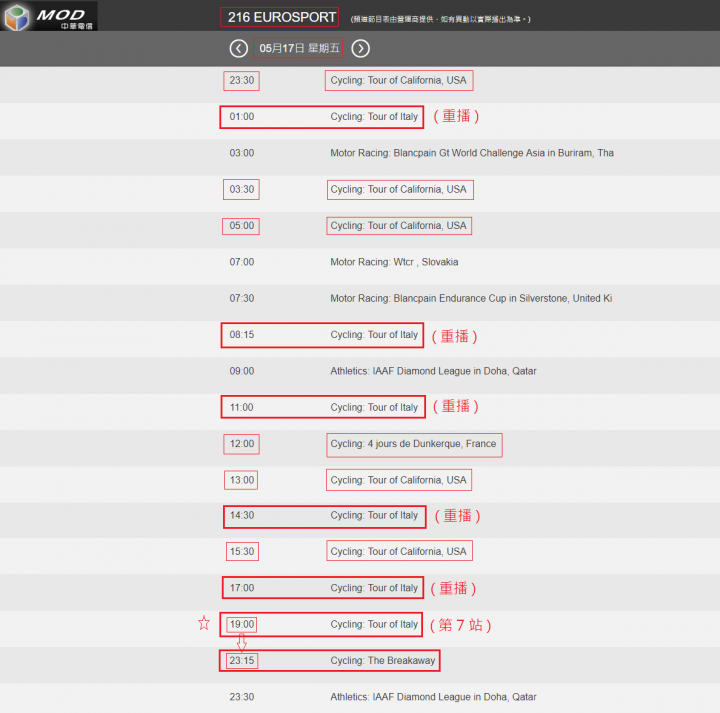Click the 03:00 time cell

coord(242,153)
